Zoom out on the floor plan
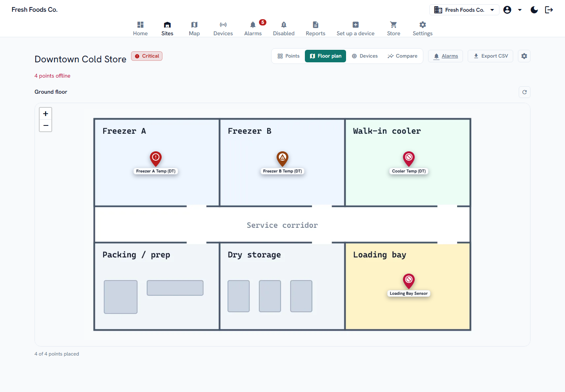 coord(46,125)
